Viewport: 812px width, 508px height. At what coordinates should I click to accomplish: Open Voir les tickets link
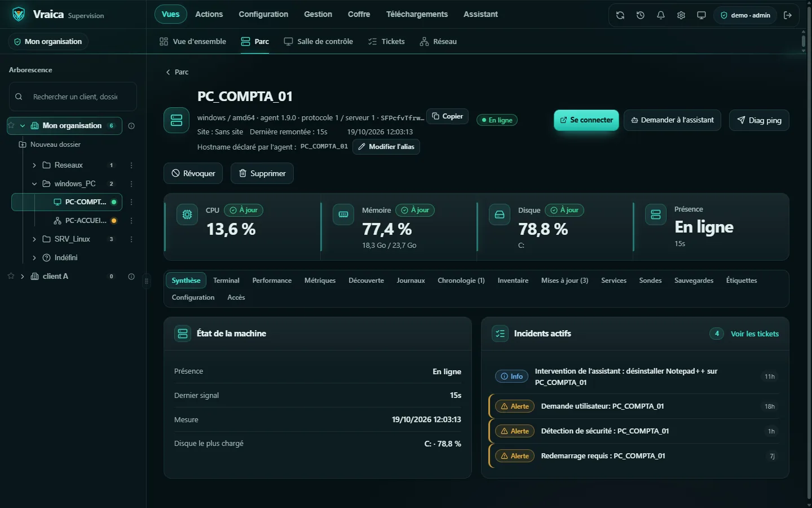[x=754, y=334]
